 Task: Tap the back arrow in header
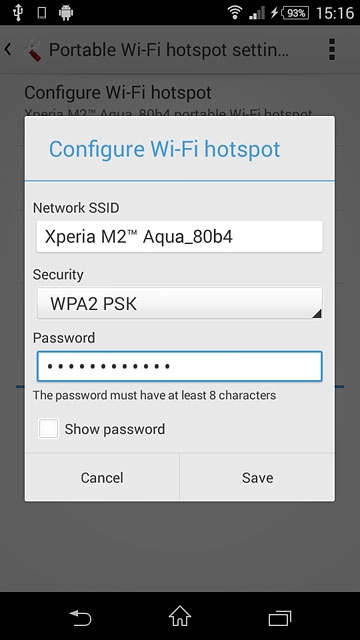point(8,50)
